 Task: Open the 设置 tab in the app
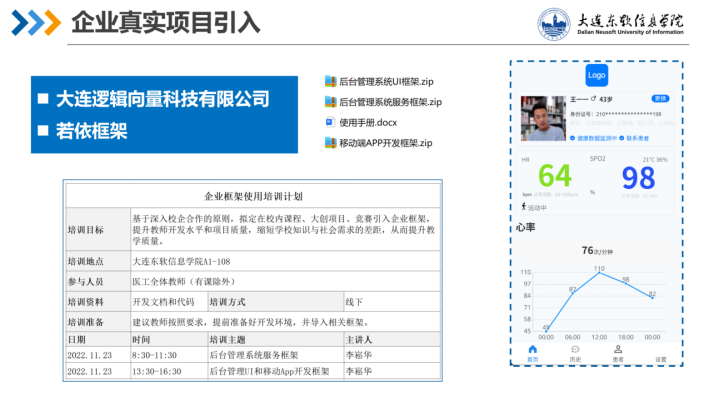[x=660, y=359]
